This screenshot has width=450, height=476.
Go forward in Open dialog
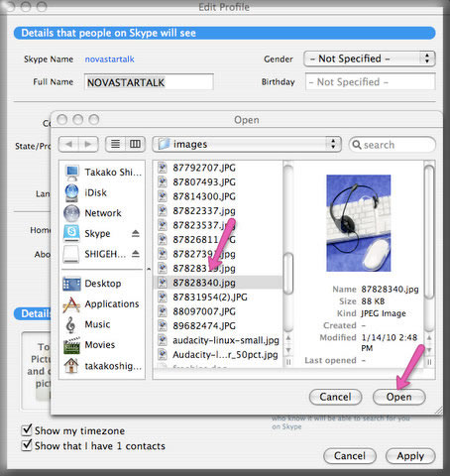(88, 144)
